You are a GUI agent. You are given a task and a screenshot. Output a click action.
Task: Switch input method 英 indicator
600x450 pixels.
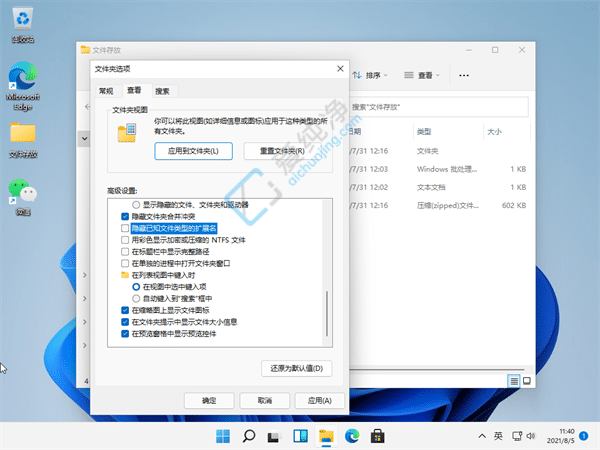pos(498,436)
